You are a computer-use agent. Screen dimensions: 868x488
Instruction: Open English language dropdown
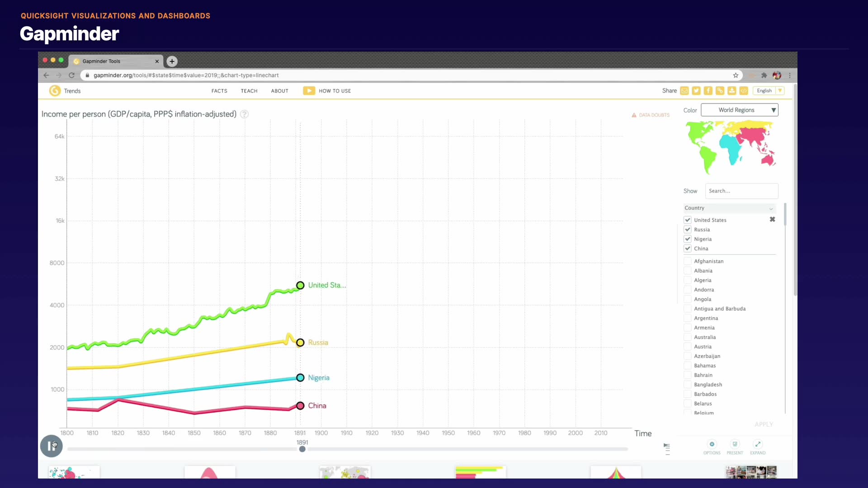(x=768, y=91)
